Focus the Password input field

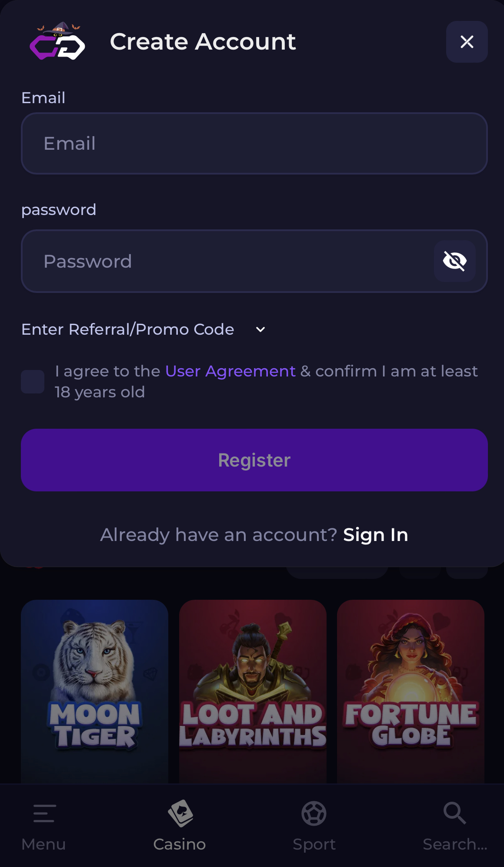[x=226, y=261]
